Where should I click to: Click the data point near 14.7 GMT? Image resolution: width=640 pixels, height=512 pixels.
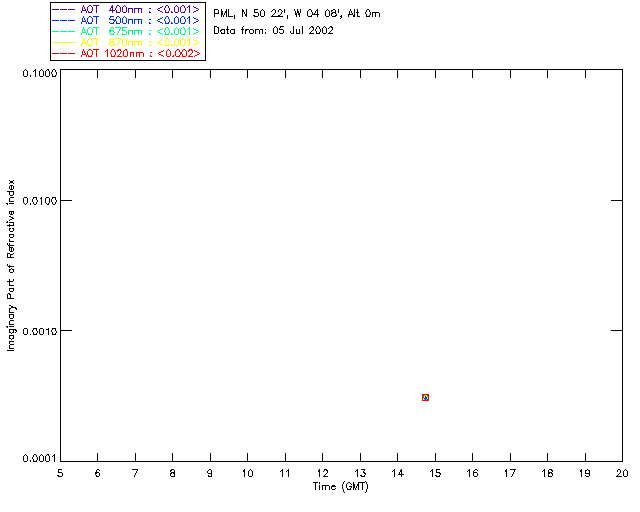tap(425, 397)
